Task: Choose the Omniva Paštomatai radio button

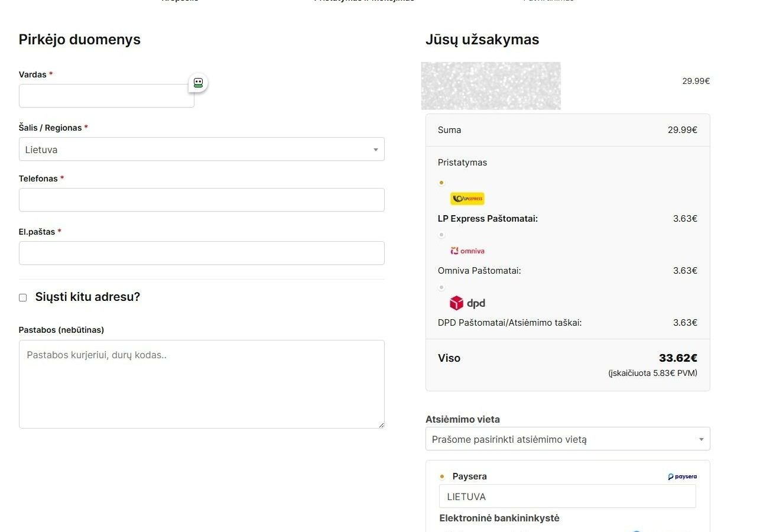Action: 441,235
